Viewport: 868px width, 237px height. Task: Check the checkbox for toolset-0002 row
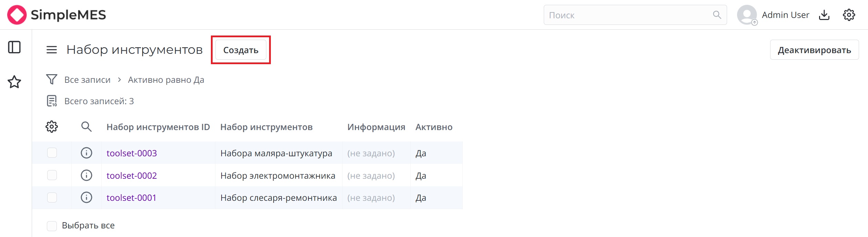point(52,175)
